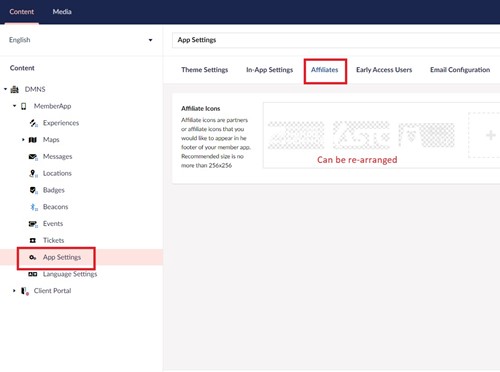Open Tickets in the content tree
This screenshot has width=500, height=372.
click(x=53, y=240)
